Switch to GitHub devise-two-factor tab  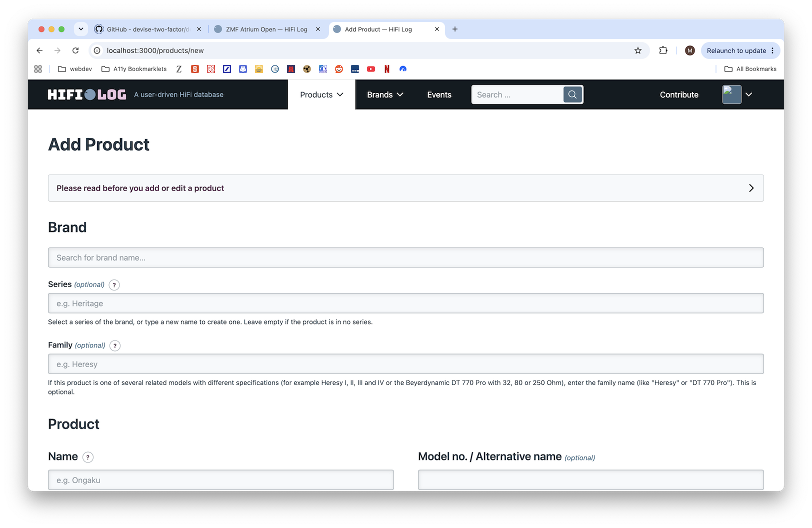tap(147, 29)
